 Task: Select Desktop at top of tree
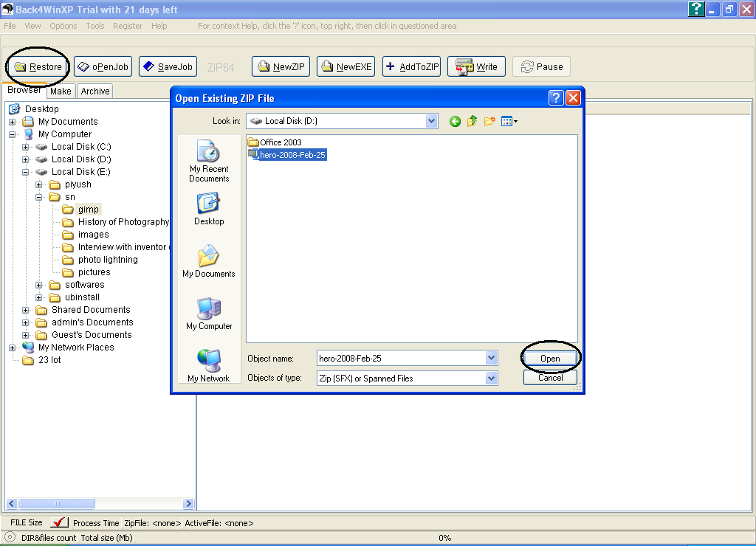coord(42,109)
